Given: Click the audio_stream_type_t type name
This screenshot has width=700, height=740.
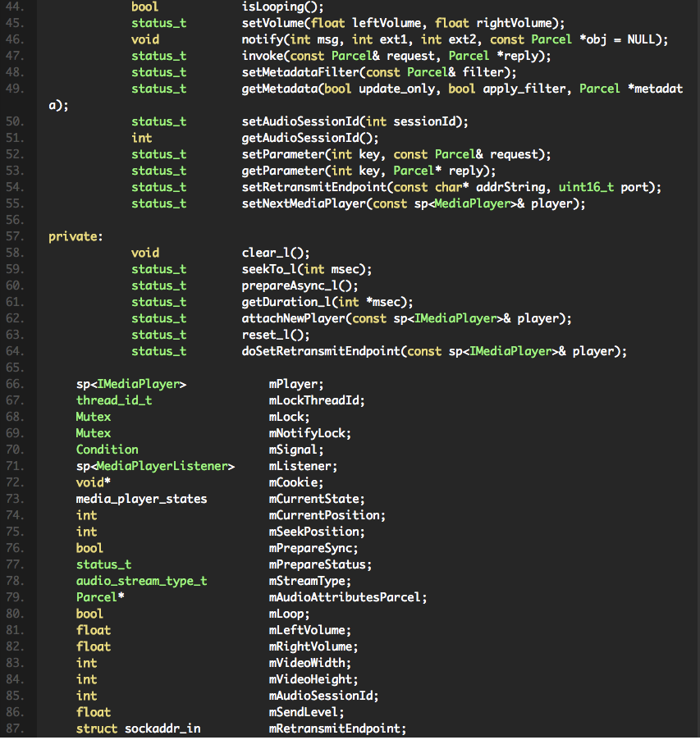Looking at the screenshot, I should pos(141,581).
